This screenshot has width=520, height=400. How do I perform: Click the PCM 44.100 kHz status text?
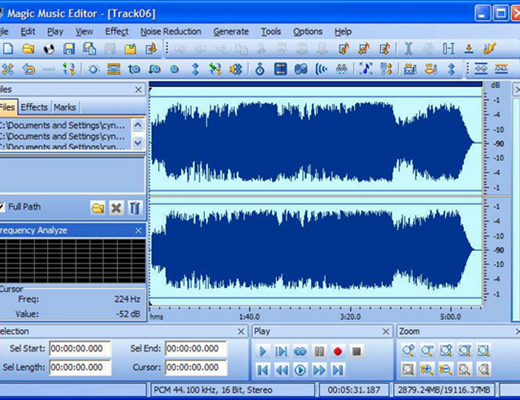tap(213, 390)
